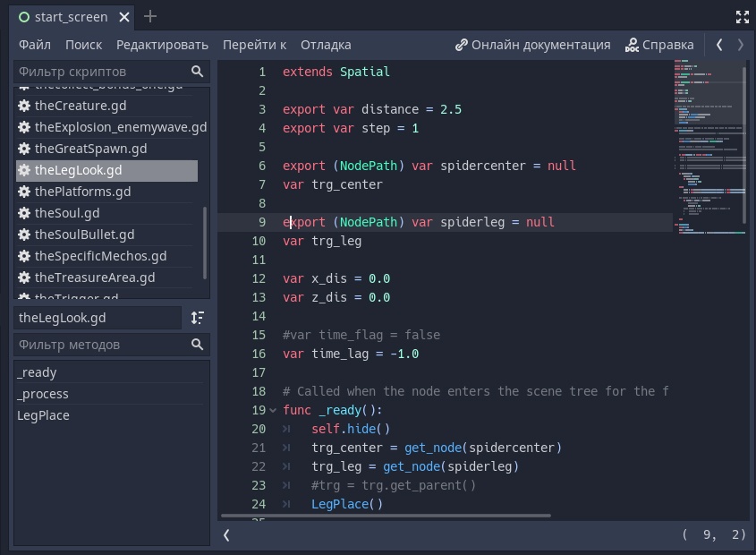Click the DOC icon before Справка
756x555 pixels.
[631, 44]
